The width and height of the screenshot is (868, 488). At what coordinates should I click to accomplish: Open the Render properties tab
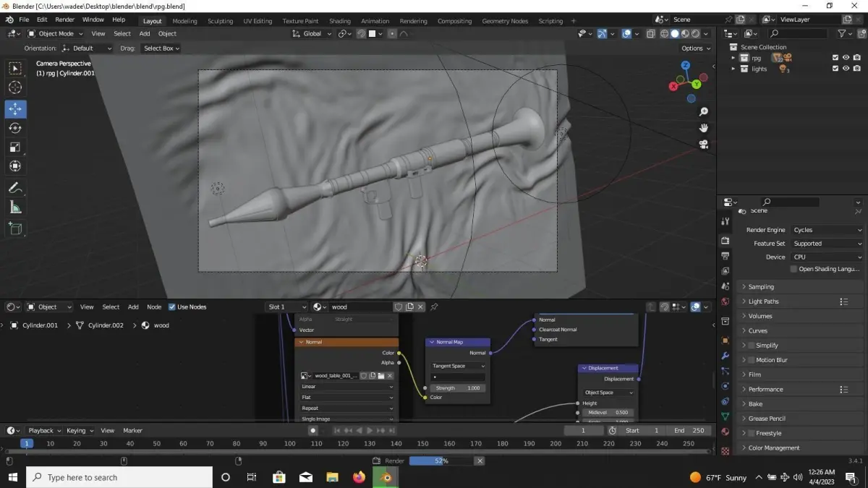(x=726, y=240)
